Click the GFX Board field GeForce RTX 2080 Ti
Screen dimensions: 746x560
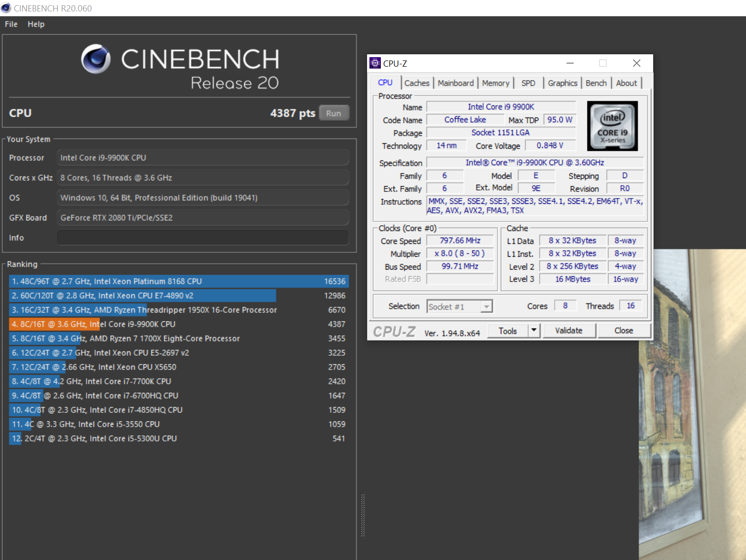tap(203, 218)
